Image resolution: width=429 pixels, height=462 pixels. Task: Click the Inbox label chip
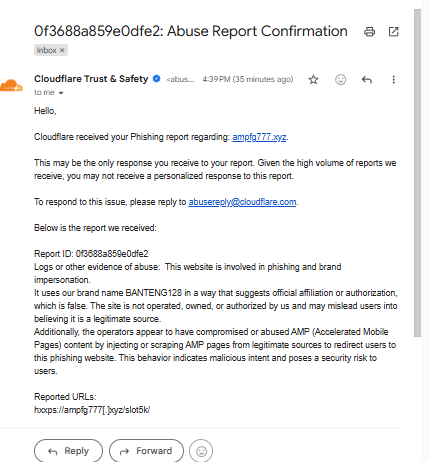51,50
